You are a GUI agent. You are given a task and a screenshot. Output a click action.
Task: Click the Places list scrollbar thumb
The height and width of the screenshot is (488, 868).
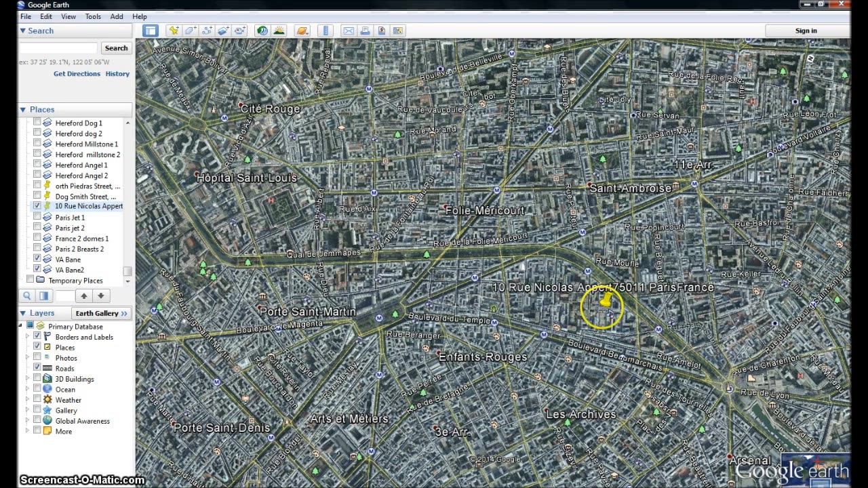(127, 270)
